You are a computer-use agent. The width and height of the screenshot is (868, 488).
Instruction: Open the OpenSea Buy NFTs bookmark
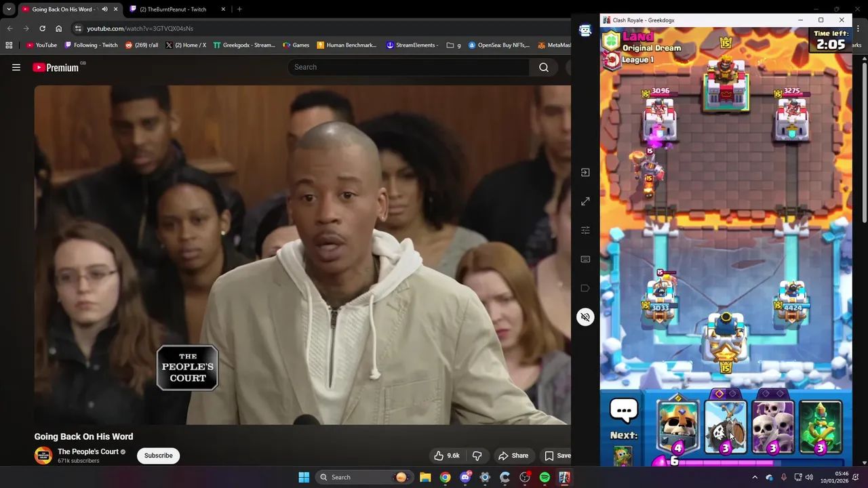point(498,45)
